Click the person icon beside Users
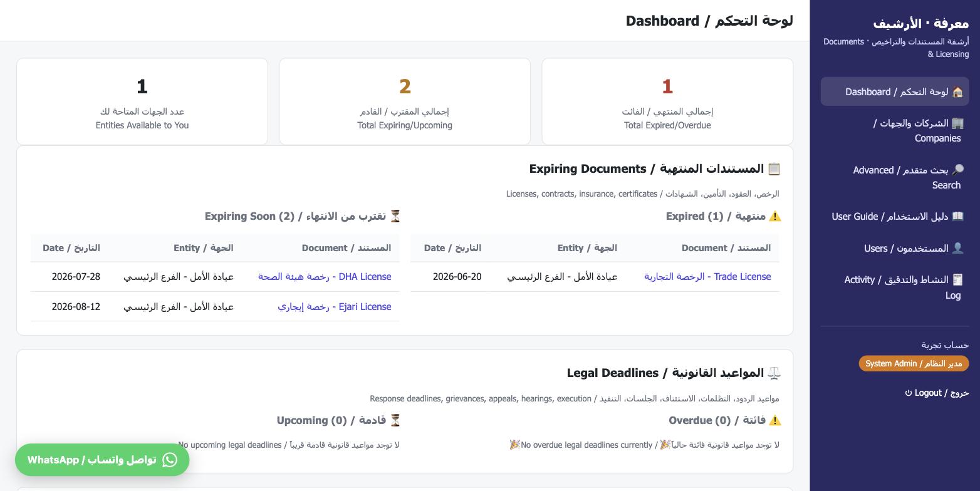The width and height of the screenshot is (980, 491). (x=957, y=249)
